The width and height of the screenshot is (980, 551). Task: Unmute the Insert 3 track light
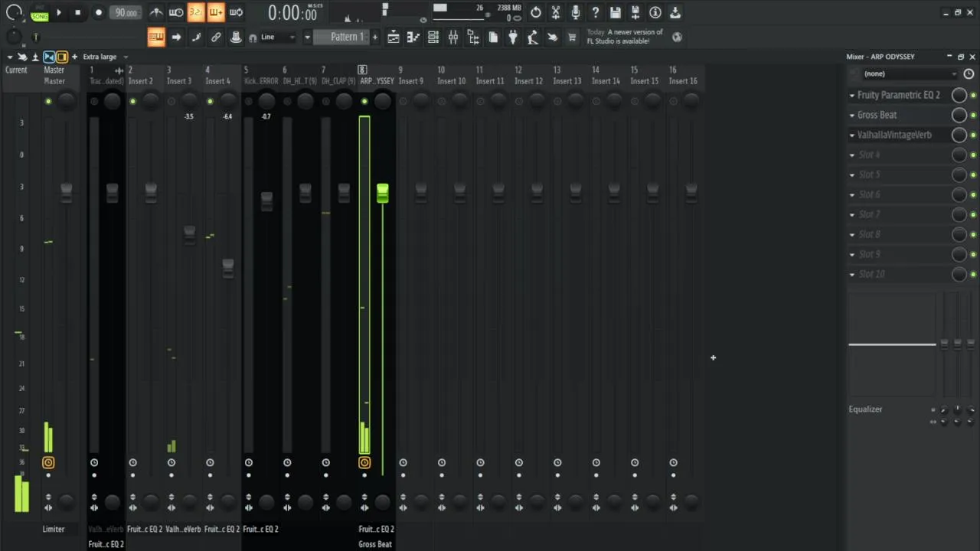(171, 101)
